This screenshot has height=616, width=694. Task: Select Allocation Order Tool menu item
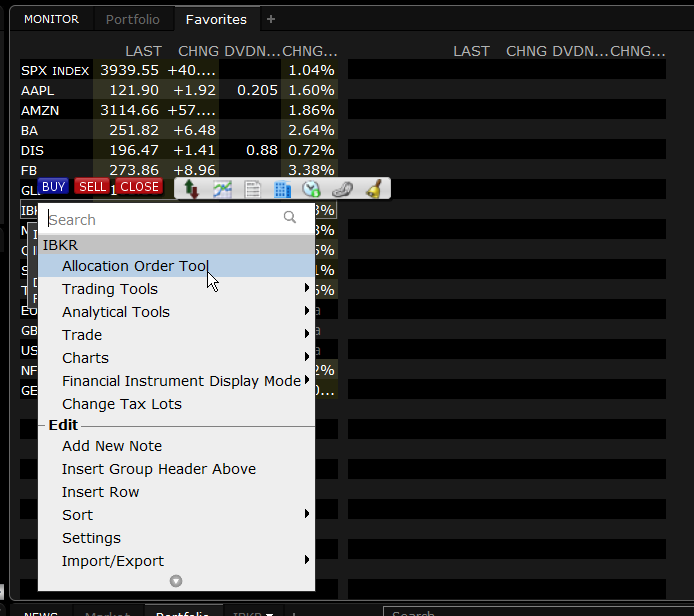point(176,266)
